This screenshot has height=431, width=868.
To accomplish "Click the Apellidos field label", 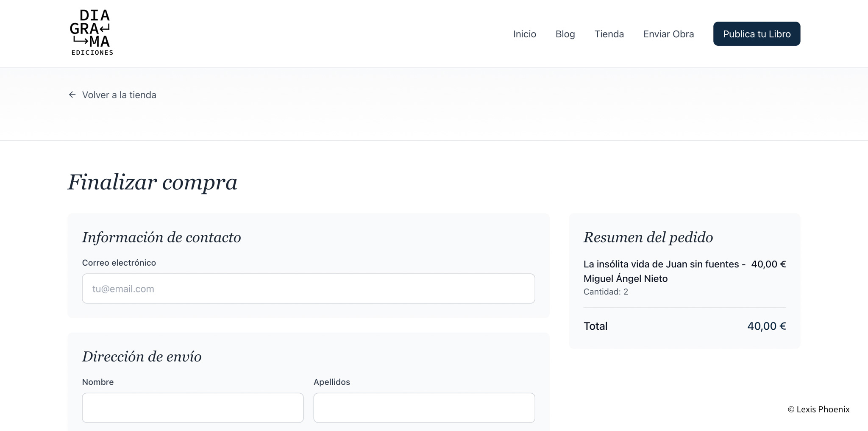I will point(331,382).
